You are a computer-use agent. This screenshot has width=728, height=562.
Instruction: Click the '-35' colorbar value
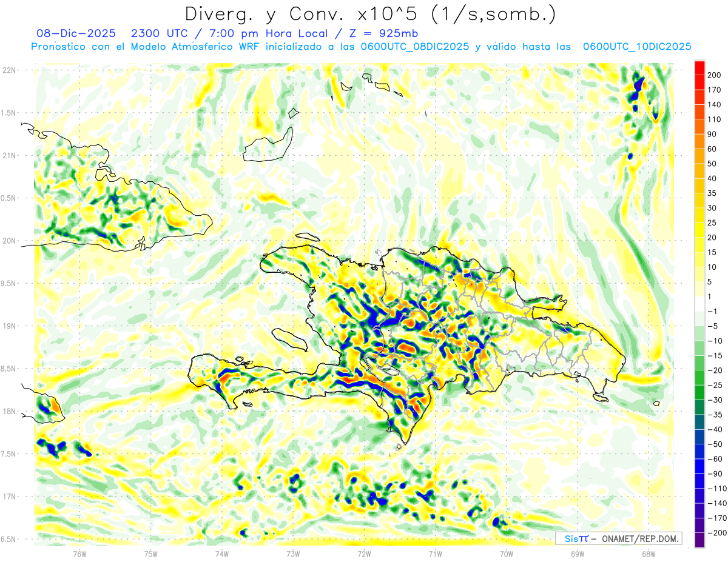[x=715, y=415]
